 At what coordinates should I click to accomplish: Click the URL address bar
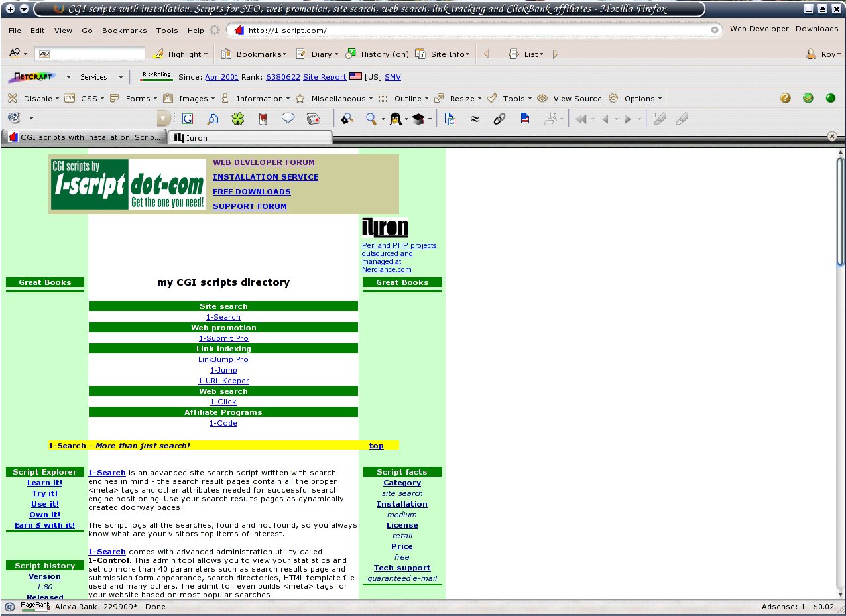click(x=475, y=31)
